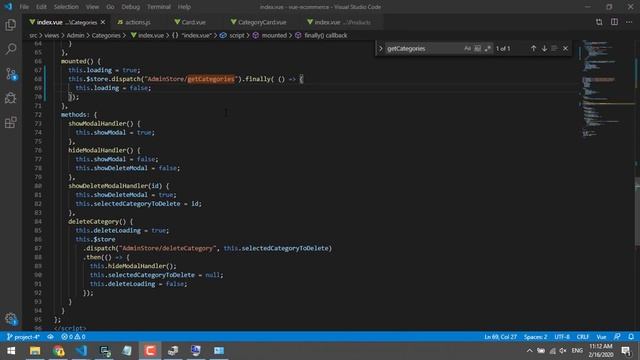Screen dimensions: 640x360
Task: Open File Explorer from taskbar
Action: 35,351
